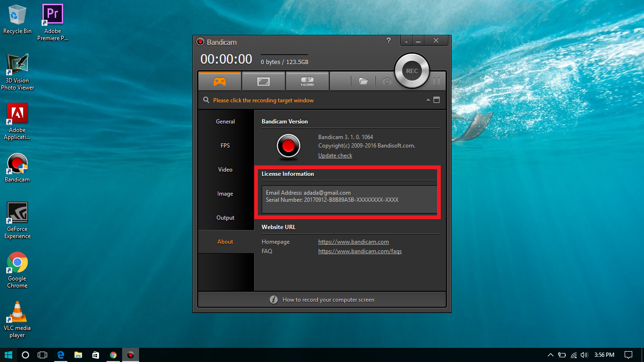This screenshot has height=362, width=644.
Task: Open File Explorer from the taskbar
Action: (78, 355)
